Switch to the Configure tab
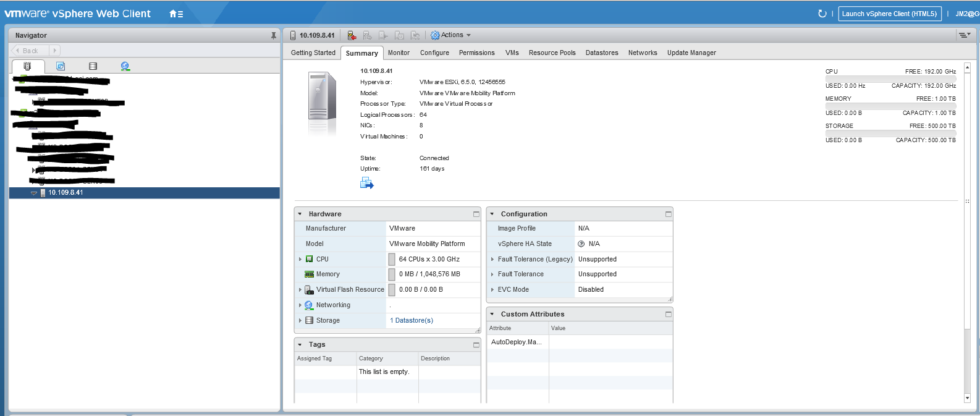This screenshot has height=416, width=980. point(434,53)
